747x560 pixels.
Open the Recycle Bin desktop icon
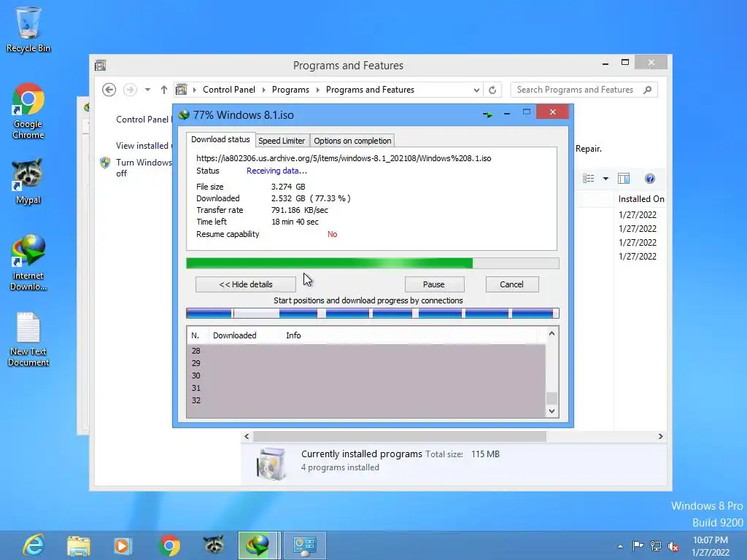pyautogui.click(x=28, y=29)
